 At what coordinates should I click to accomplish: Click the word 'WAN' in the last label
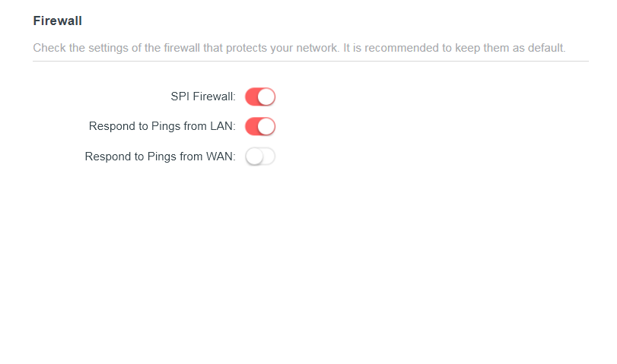220,157
